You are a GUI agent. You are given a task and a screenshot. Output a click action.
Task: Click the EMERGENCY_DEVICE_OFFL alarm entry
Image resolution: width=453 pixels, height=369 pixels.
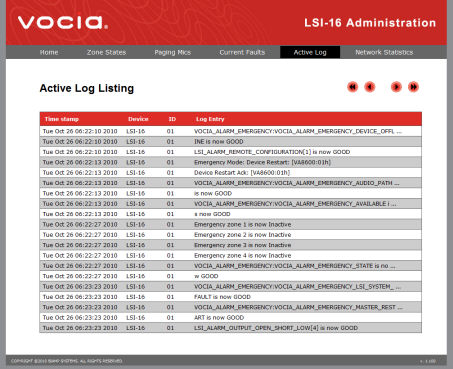click(x=230, y=131)
